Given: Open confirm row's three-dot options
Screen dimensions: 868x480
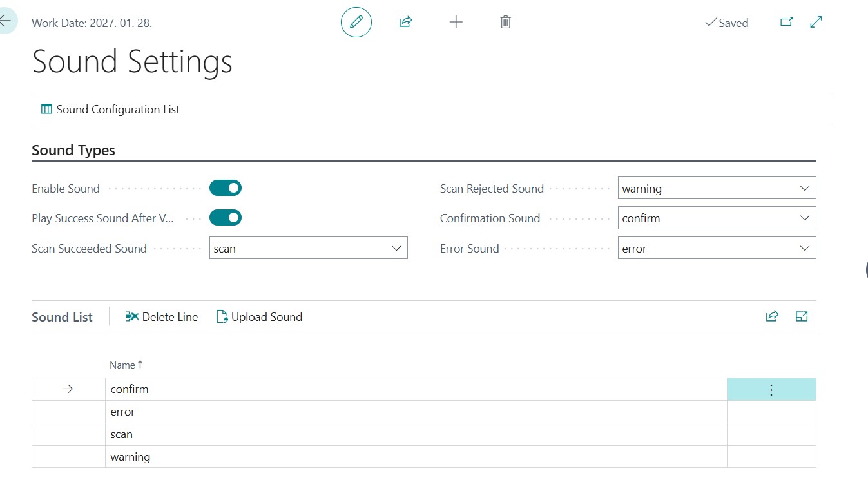Looking at the screenshot, I should tap(771, 389).
